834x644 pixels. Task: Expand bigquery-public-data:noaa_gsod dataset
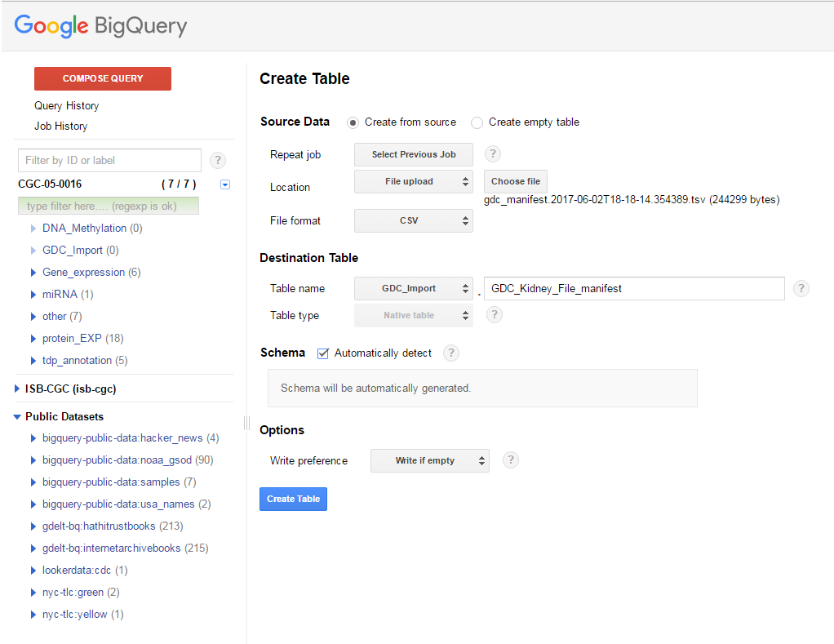click(33, 460)
